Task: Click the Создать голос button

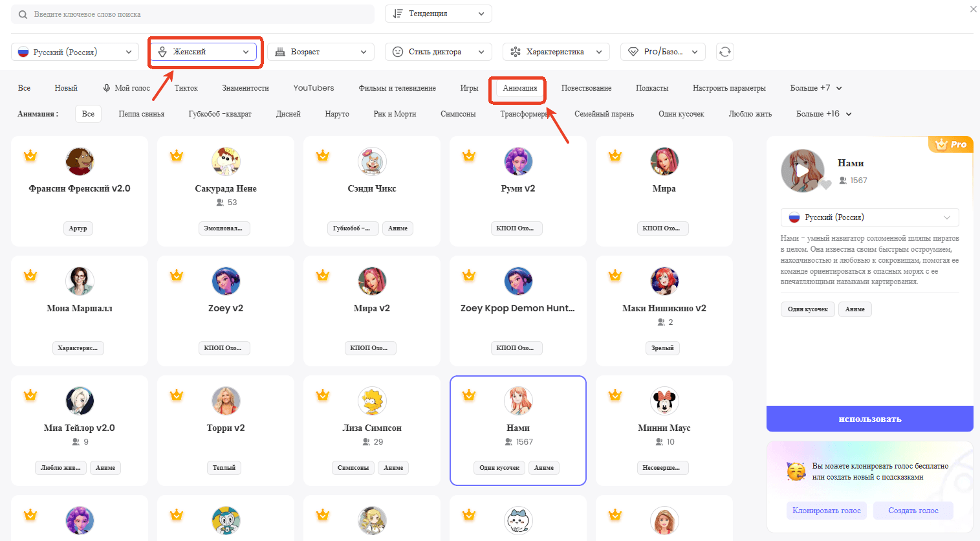Action: click(x=913, y=511)
